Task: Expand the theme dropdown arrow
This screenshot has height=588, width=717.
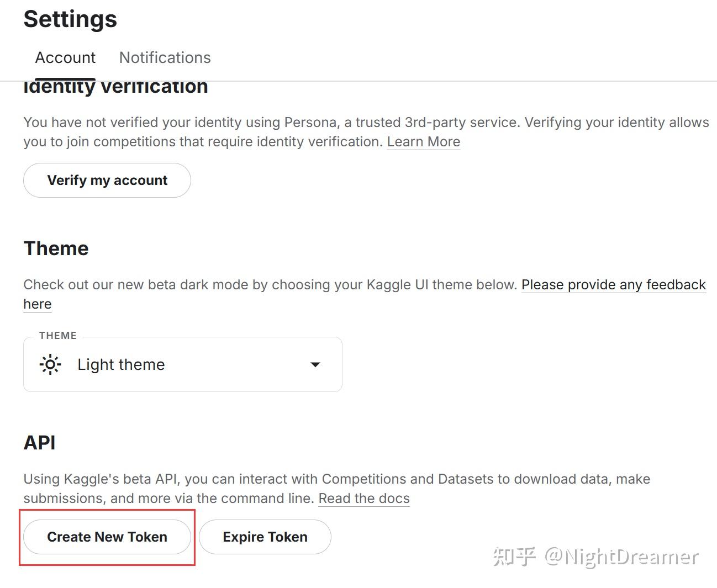Action: click(315, 364)
